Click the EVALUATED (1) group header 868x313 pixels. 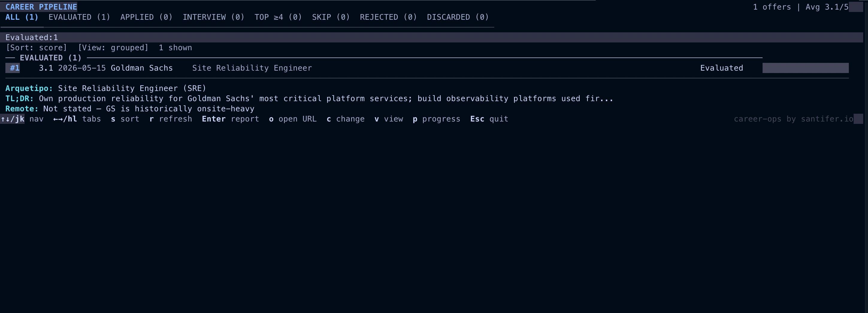(51, 58)
